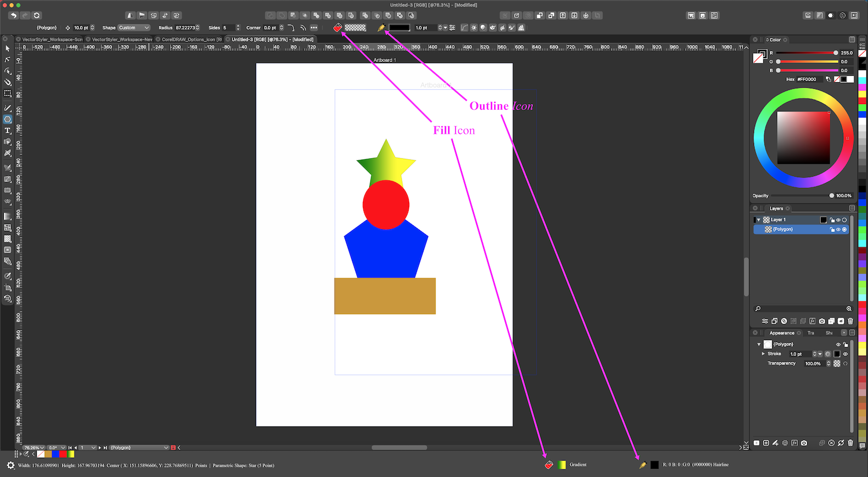Open the zoom level dropdown showing 76.26%
This screenshot has height=477, width=868.
34,448
